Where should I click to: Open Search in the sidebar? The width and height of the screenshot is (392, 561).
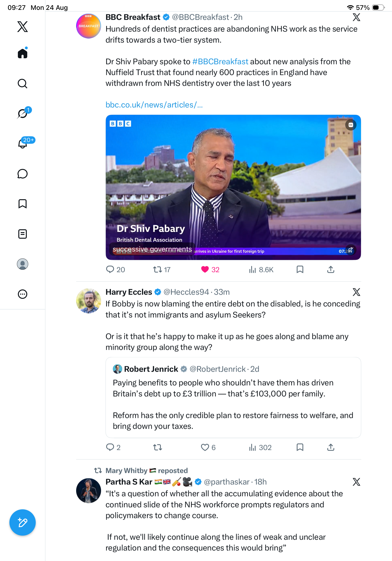(23, 84)
